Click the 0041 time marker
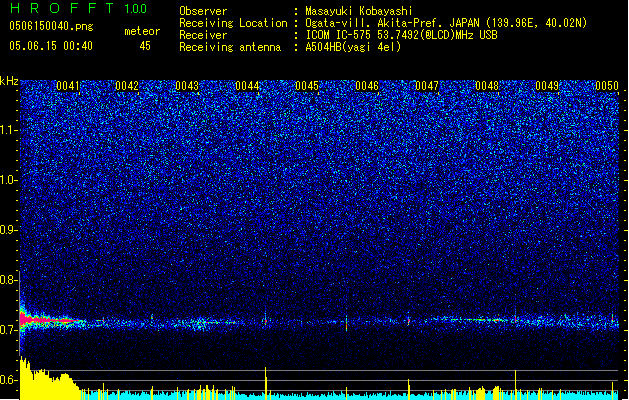The image size is (629, 400). tap(68, 86)
